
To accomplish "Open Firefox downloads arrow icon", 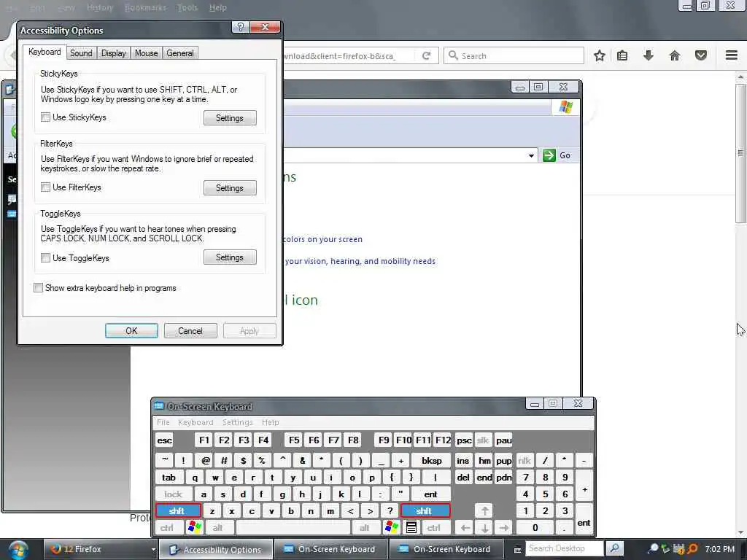I will click(648, 55).
